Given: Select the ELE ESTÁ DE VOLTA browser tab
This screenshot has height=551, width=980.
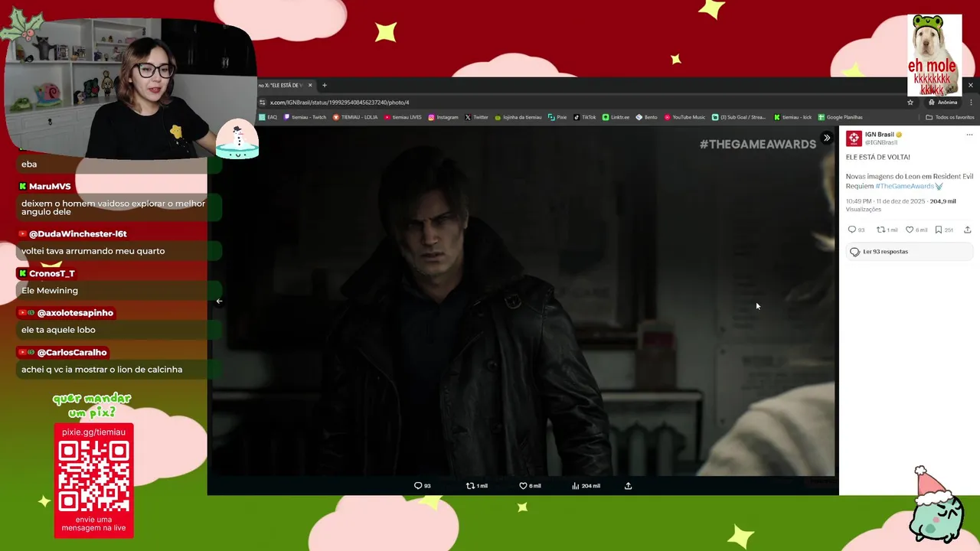Looking at the screenshot, I should (282, 85).
